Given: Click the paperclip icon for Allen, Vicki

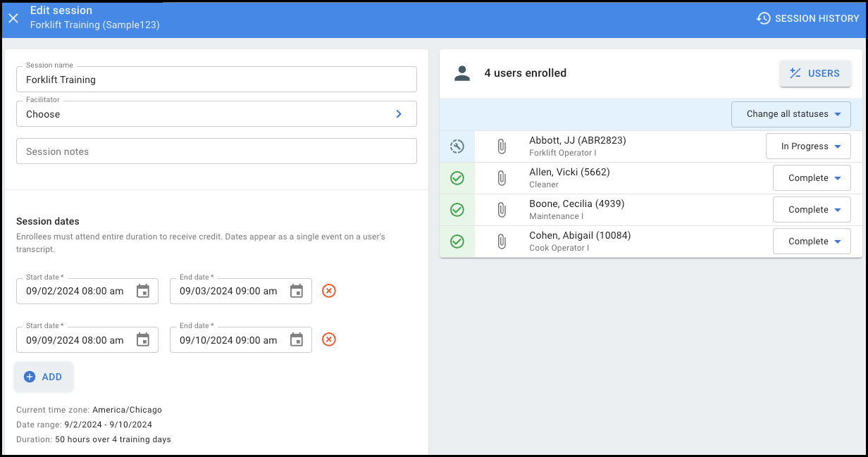Looking at the screenshot, I should [x=501, y=178].
